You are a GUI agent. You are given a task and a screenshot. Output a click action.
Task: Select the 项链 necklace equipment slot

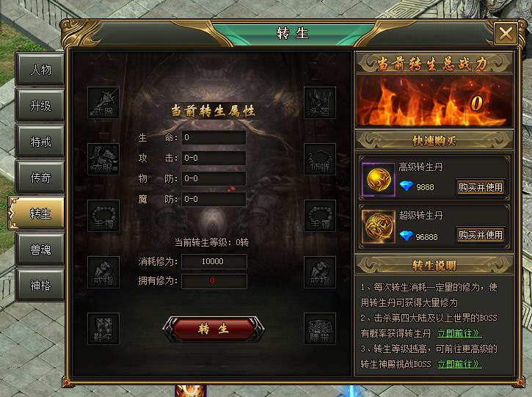coord(320,159)
